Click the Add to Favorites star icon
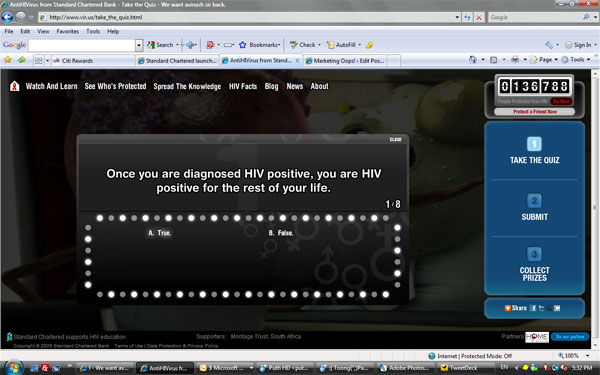600x375 pixels. pyautogui.click(x=21, y=60)
